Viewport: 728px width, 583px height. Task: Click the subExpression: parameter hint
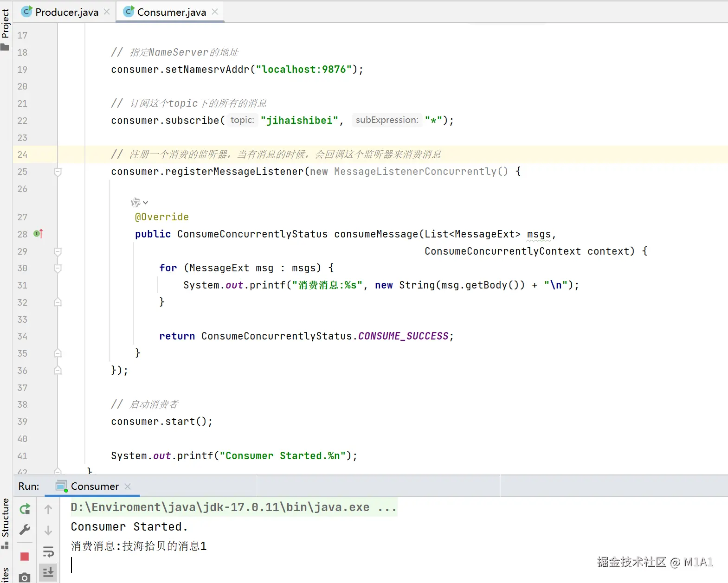[x=387, y=120]
